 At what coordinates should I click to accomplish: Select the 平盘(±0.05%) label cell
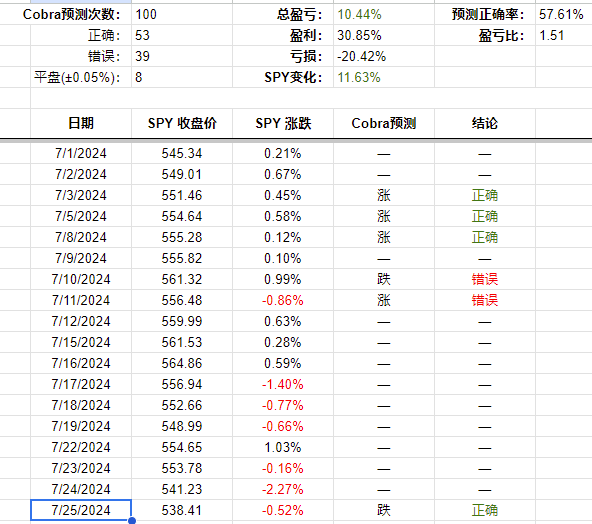81,77
